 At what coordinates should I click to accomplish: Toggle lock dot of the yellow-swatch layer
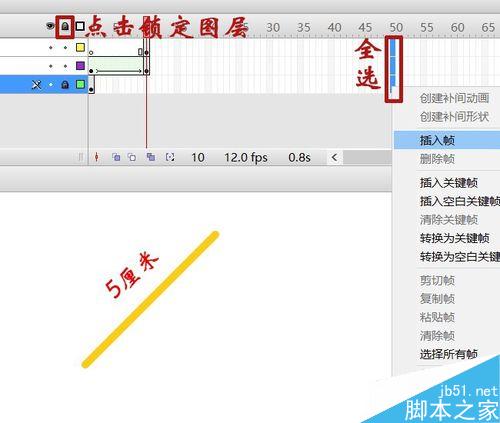click(65, 48)
